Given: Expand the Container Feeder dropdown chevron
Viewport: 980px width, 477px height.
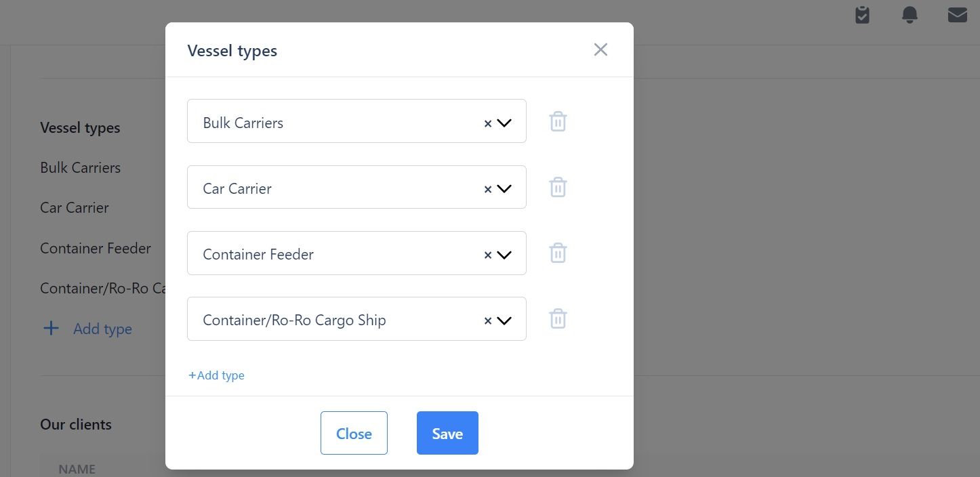Looking at the screenshot, I should (x=504, y=255).
